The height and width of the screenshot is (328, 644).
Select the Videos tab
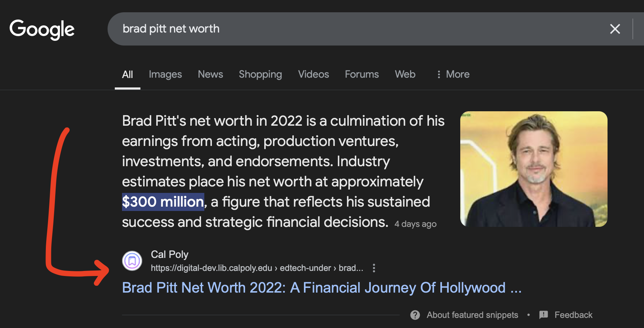pyautogui.click(x=313, y=74)
